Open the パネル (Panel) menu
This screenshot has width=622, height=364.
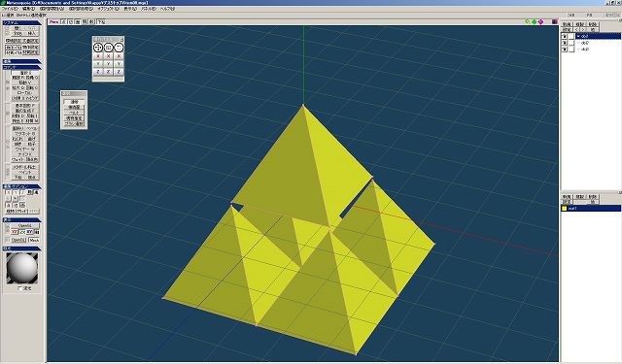(x=149, y=9)
